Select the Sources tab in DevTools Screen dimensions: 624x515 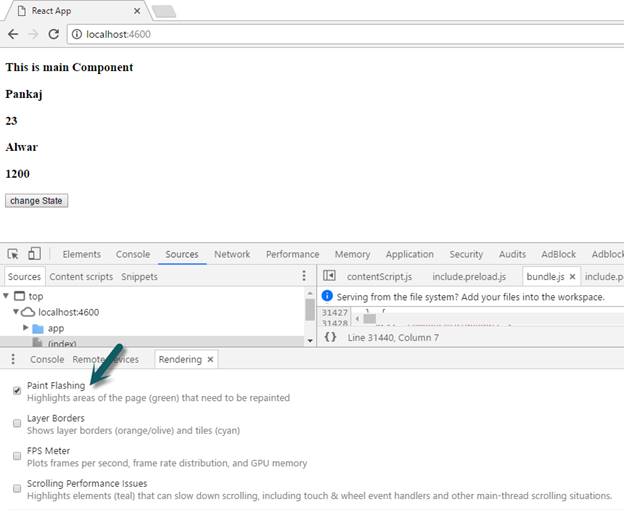tap(182, 254)
